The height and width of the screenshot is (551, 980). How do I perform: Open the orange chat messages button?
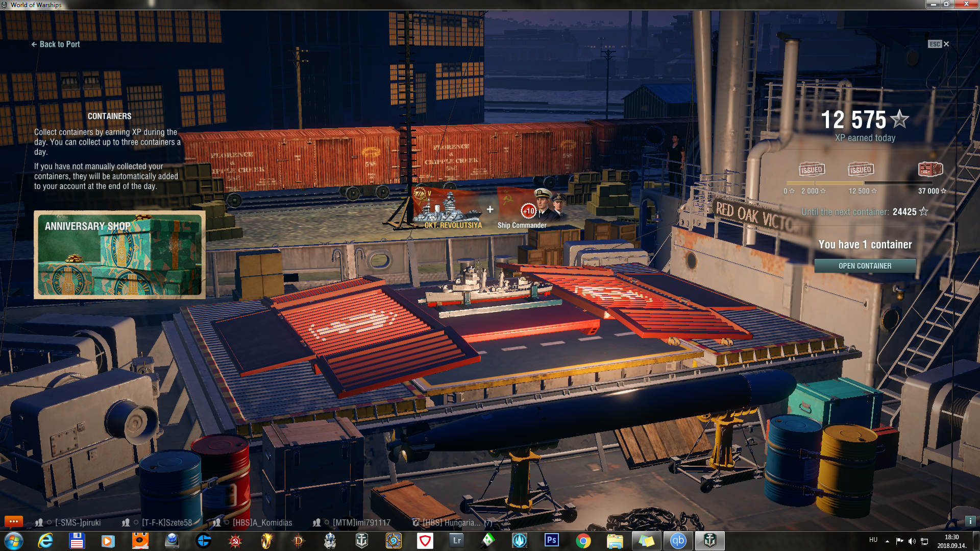pyautogui.click(x=14, y=522)
